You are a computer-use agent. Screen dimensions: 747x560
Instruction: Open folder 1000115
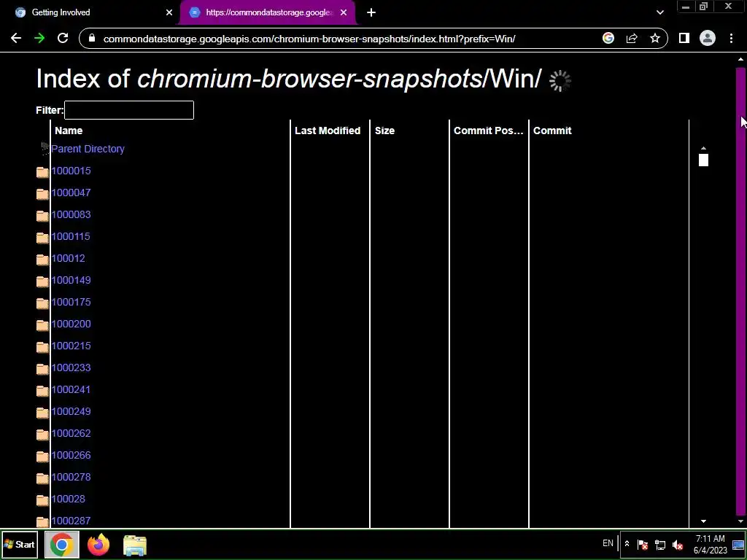tap(71, 237)
